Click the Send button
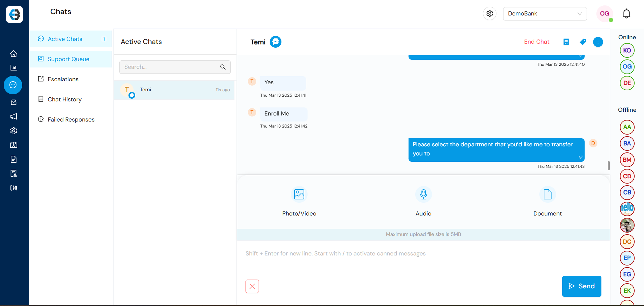This screenshot has width=644, height=306. pyautogui.click(x=582, y=286)
